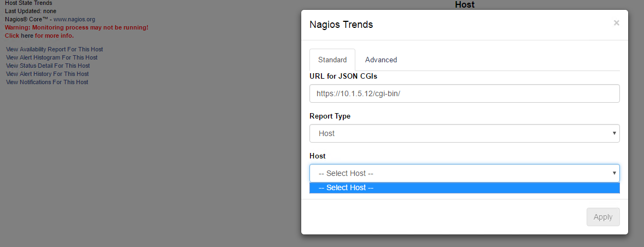This screenshot has height=247, width=644.
Task: Click the 'Nagios Trends' dialog title
Action: click(341, 25)
